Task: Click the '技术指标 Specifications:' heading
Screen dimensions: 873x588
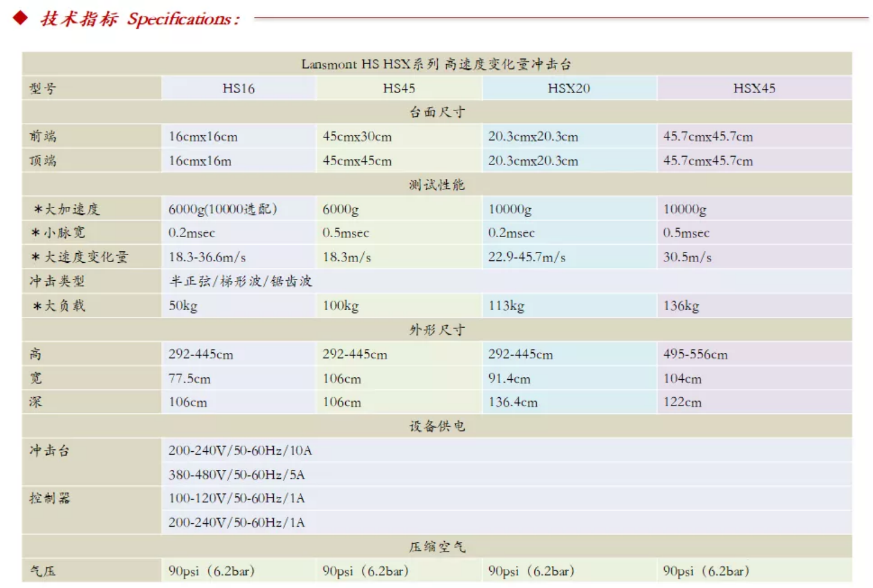Action: (140, 19)
